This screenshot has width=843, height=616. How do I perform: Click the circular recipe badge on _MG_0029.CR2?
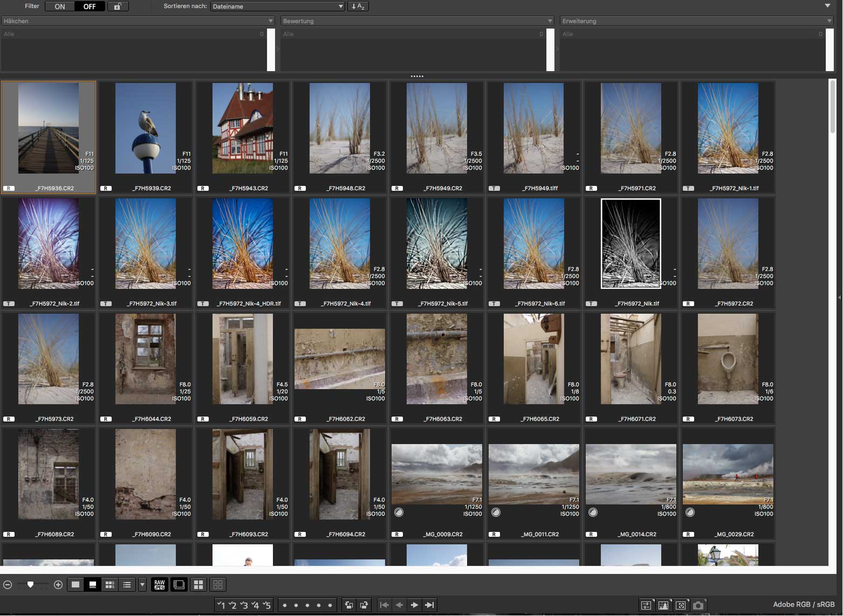point(690,513)
